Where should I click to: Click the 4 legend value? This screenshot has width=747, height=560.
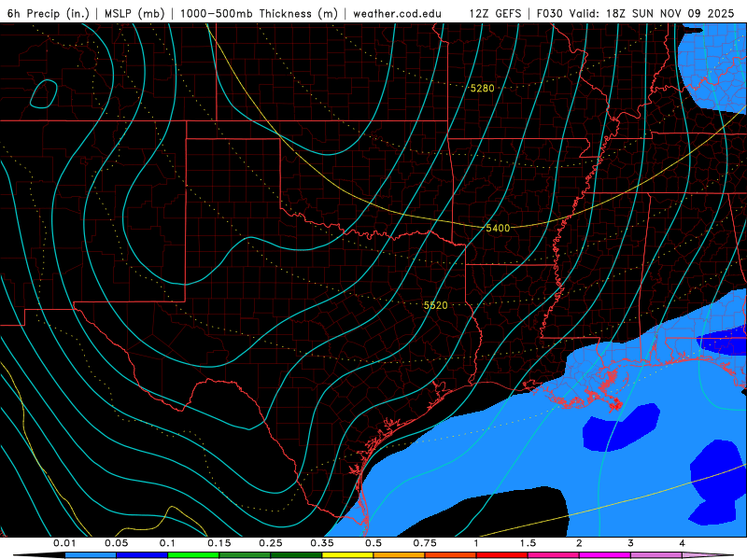coord(682,543)
